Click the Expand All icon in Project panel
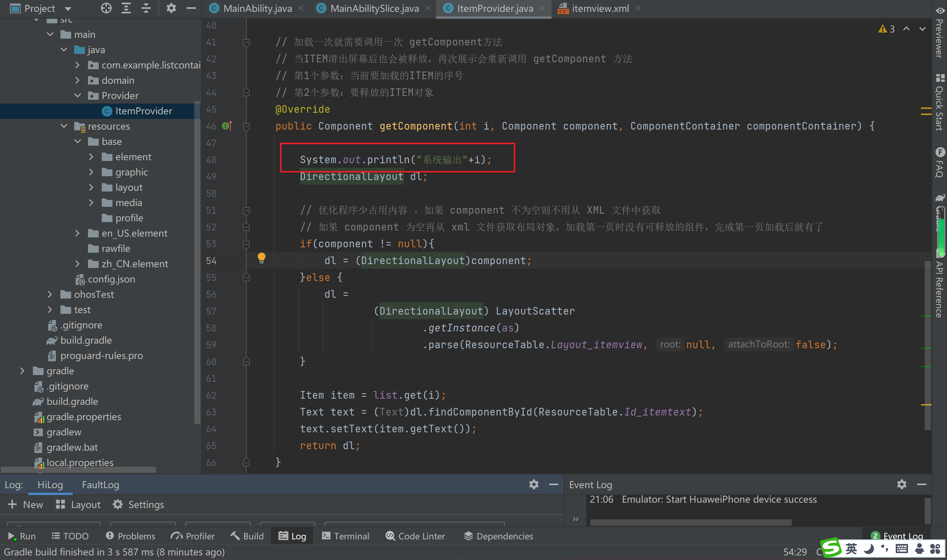This screenshot has height=560, width=947. 126,8
